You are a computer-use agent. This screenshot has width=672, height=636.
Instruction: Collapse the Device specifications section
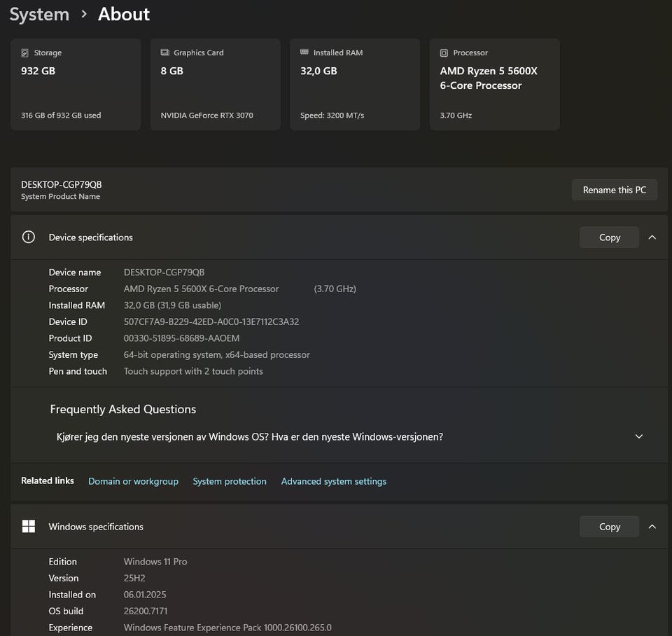(652, 237)
